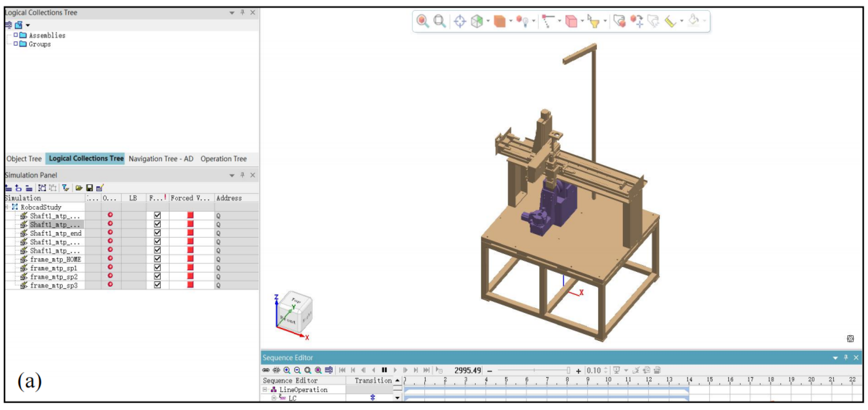Click the save icon in Simulation Panel

click(x=89, y=188)
